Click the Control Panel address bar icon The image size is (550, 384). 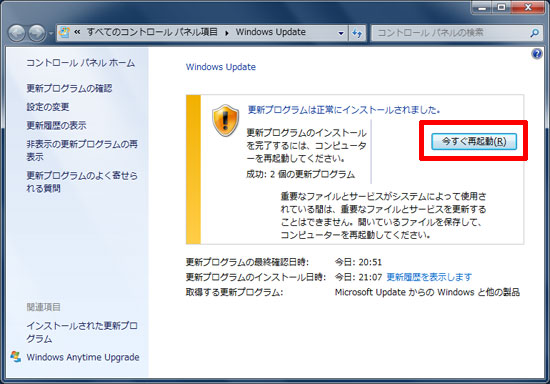click(64, 32)
